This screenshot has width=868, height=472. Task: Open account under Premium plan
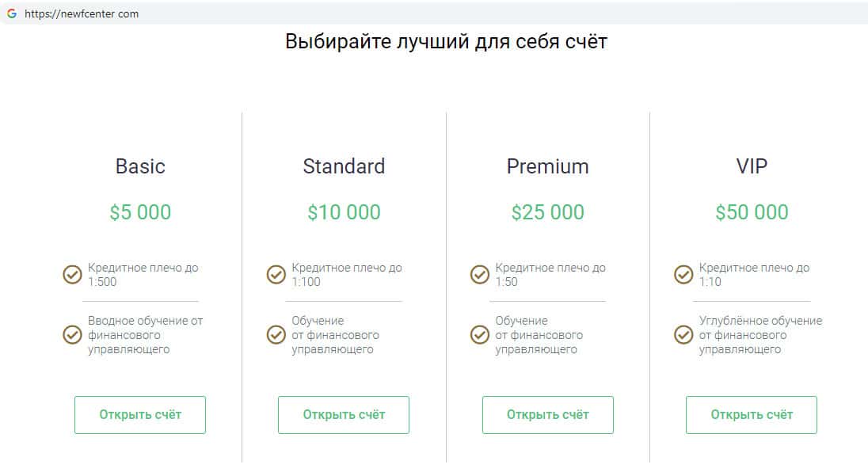[547, 414]
